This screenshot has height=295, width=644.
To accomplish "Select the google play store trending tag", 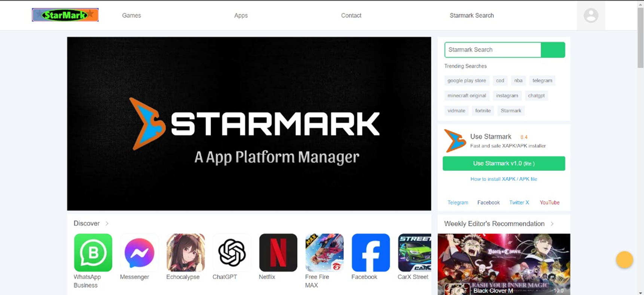I will pyautogui.click(x=467, y=80).
